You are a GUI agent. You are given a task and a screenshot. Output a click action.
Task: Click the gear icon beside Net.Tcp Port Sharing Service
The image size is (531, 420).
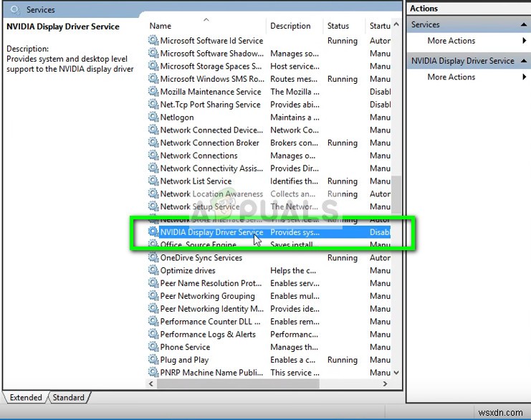click(153, 104)
